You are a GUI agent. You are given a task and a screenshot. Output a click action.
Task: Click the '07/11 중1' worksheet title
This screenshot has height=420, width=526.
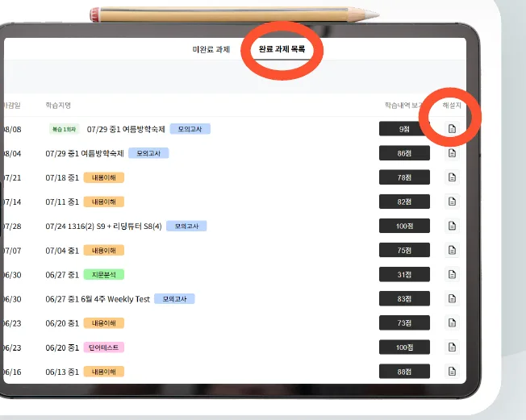click(x=62, y=202)
